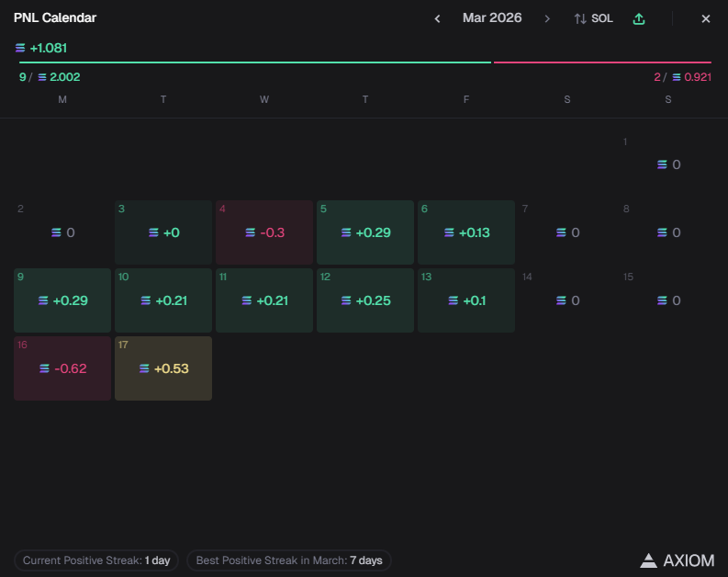The height and width of the screenshot is (577, 728).
Task: Go to the next month
Action: 547,18
